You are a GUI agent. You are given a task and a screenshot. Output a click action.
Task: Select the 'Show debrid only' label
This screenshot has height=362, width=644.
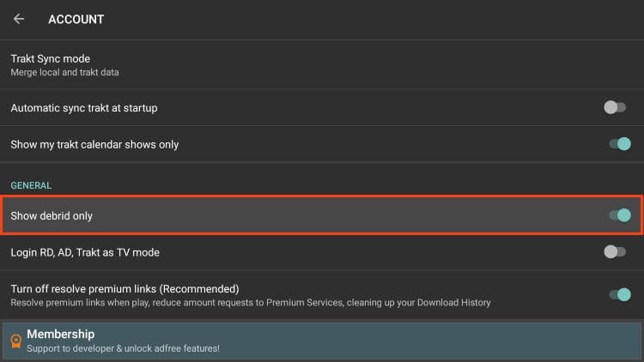[x=52, y=216]
